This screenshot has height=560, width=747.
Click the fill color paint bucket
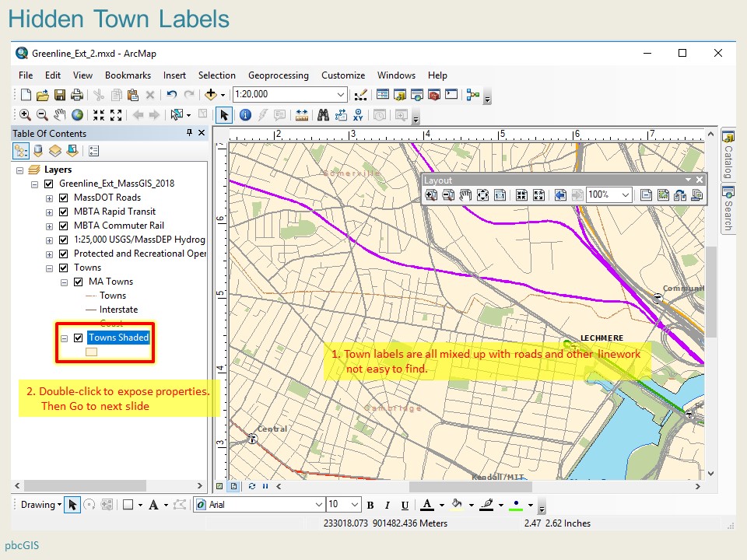pos(457,505)
